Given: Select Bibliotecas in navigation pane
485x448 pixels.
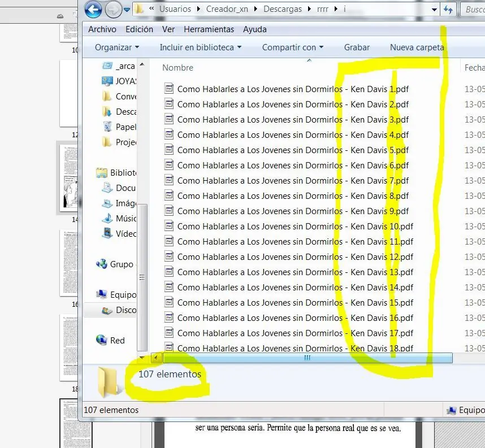Looking at the screenshot, I should click(x=116, y=172).
